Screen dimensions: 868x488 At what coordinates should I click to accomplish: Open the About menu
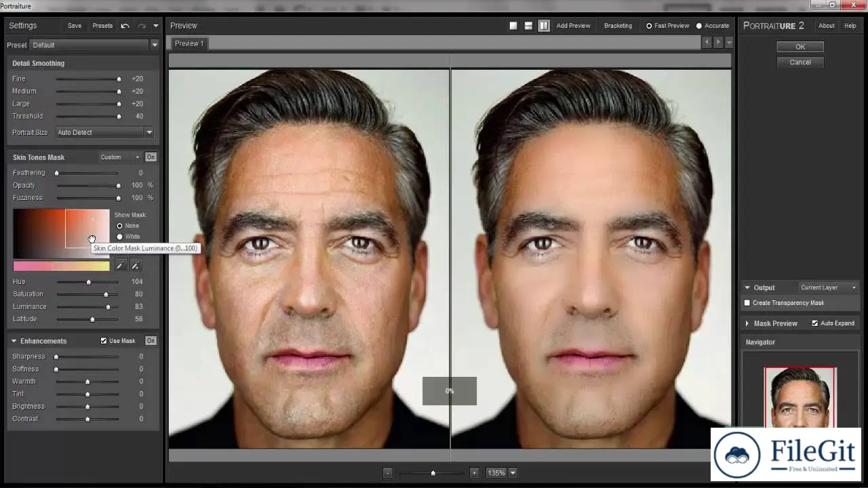click(x=826, y=26)
